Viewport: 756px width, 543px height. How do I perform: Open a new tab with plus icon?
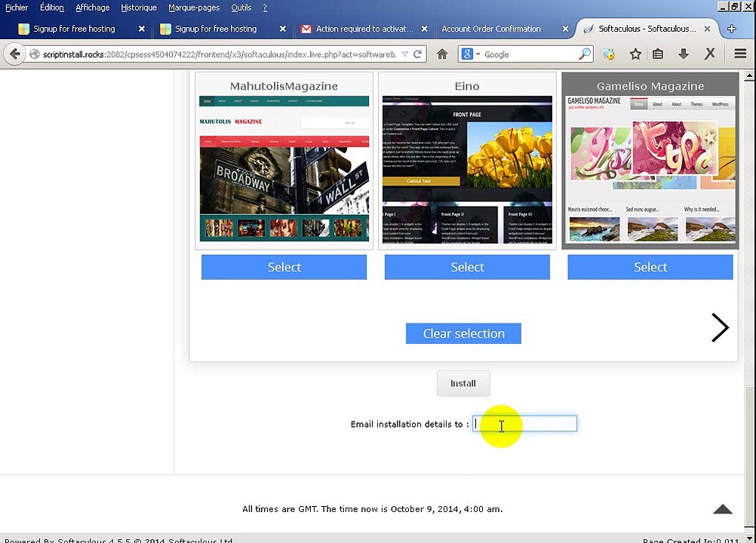coord(731,29)
